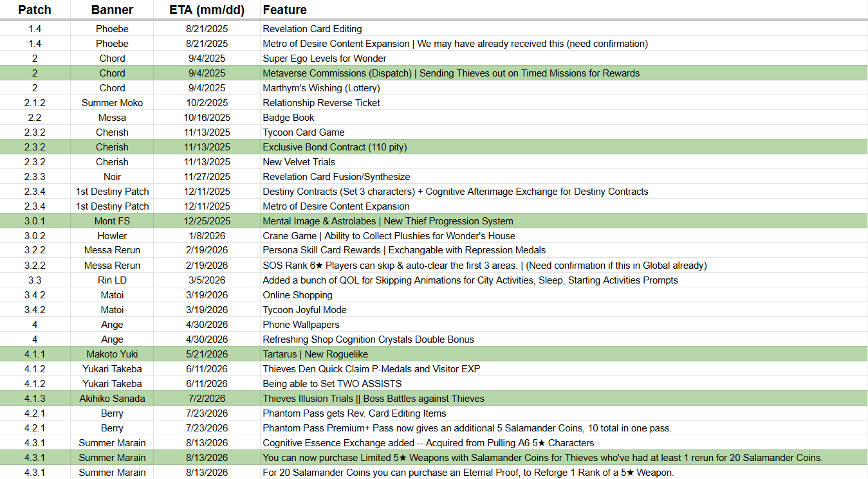Select the Exclusive Bond Contract (110 pity) cell
This screenshot has width=868, height=479.
tap(564, 147)
